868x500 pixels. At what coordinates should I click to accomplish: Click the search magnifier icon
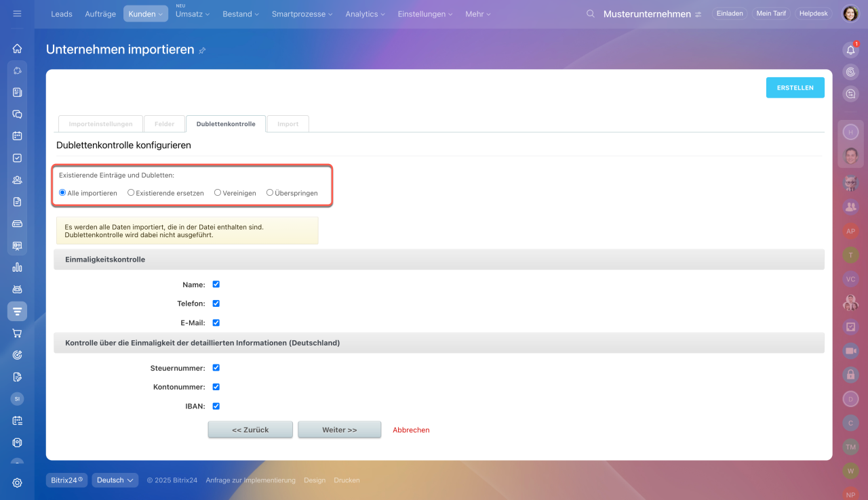[x=591, y=14]
